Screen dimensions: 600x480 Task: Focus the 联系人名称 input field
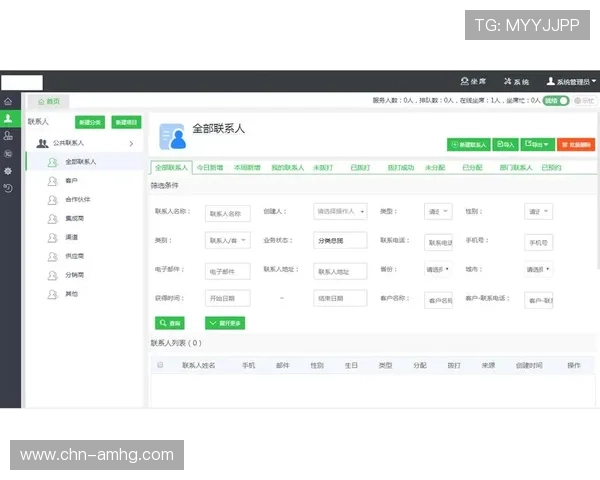coord(228,214)
